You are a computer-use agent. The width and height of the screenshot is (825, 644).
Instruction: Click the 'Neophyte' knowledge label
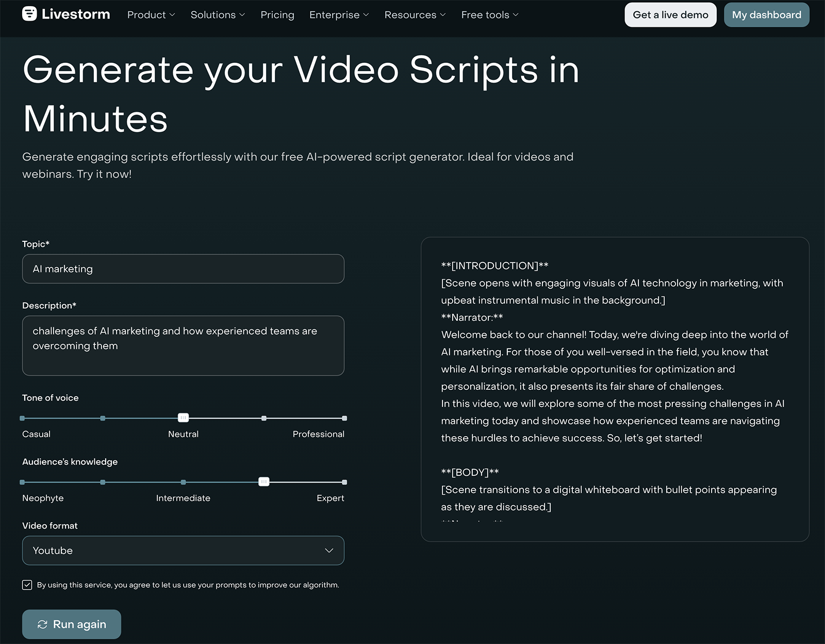[43, 498]
